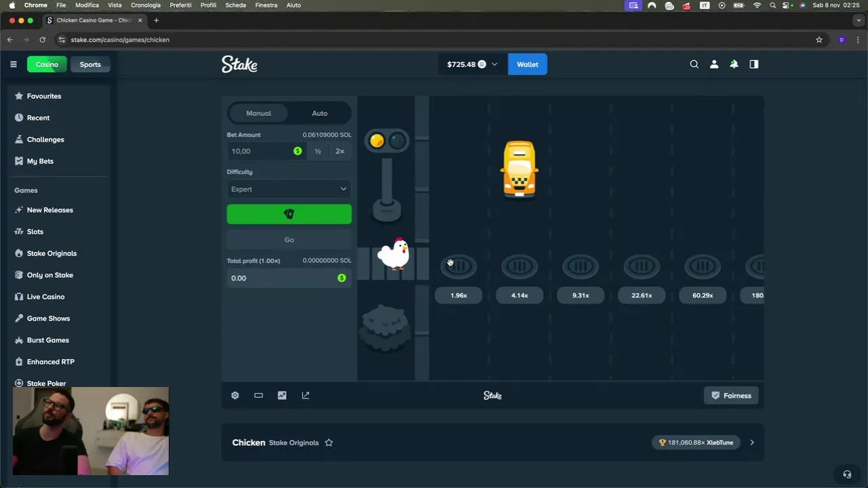Image resolution: width=868 pixels, height=488 pixels.
Task: Open the user profile icon
Action: pyautogui.click(x=714, y=64)
